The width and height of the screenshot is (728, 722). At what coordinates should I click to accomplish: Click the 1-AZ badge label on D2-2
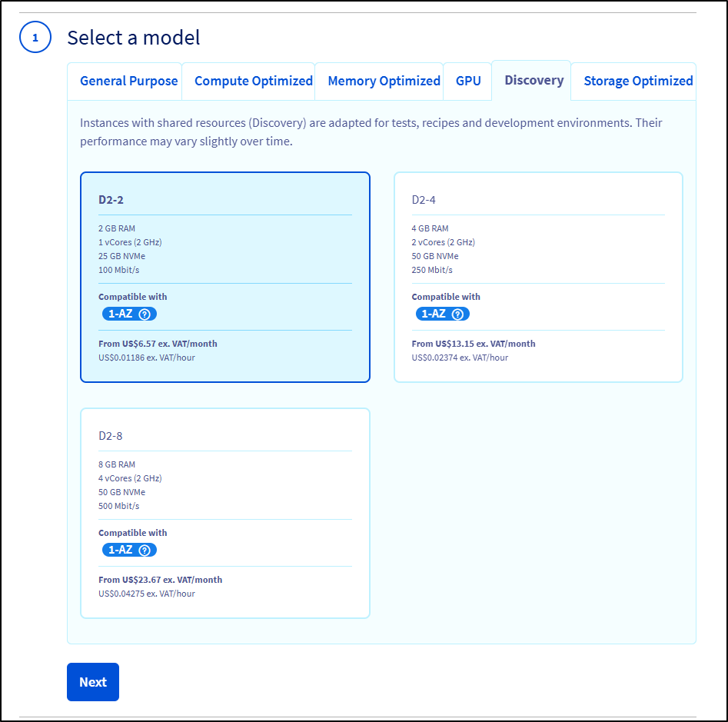point(121,314)
